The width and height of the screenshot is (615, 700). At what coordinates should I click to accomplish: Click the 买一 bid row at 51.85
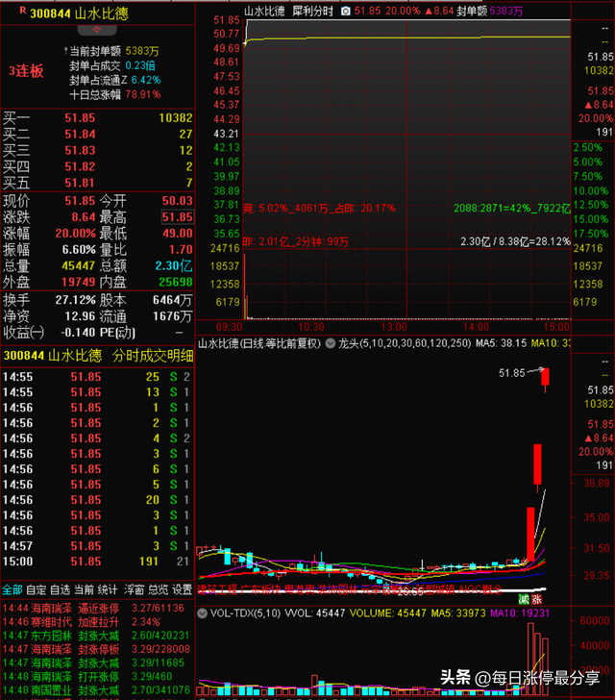[96, 117]
